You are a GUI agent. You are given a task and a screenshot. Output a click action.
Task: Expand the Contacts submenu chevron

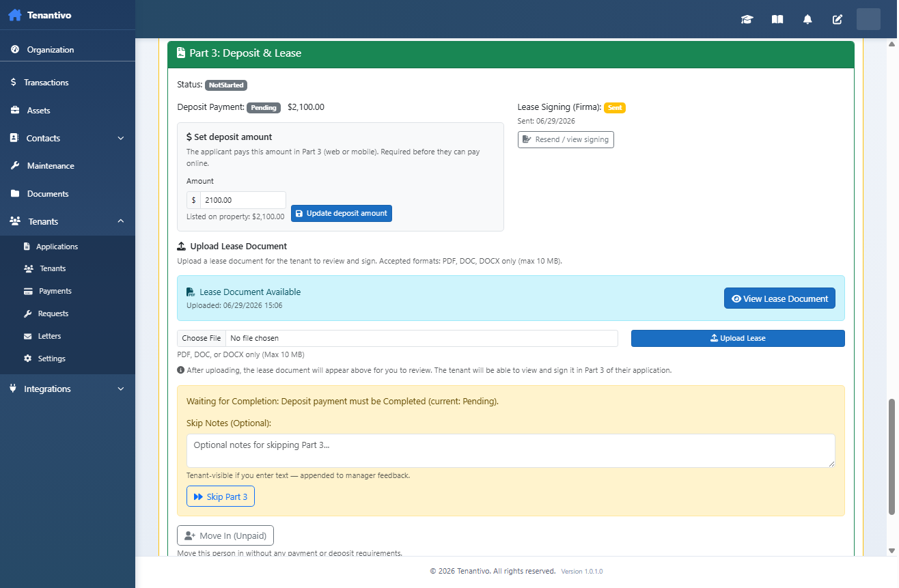click(x=121, y=138)
